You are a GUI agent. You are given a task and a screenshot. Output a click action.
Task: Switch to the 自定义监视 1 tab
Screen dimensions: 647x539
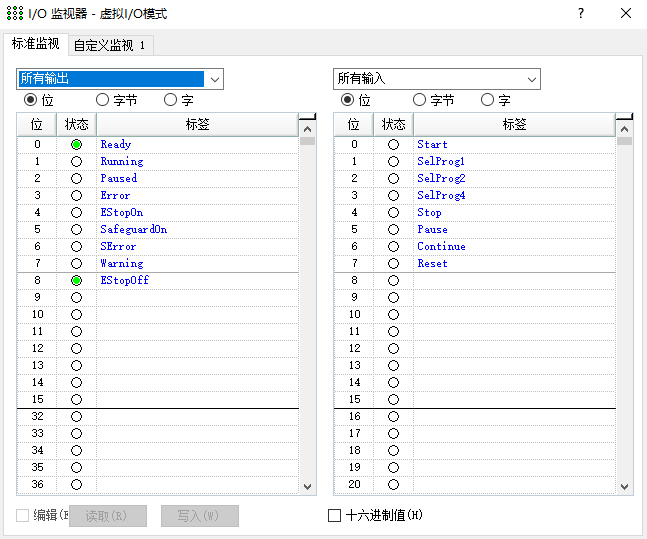point(110,45)
